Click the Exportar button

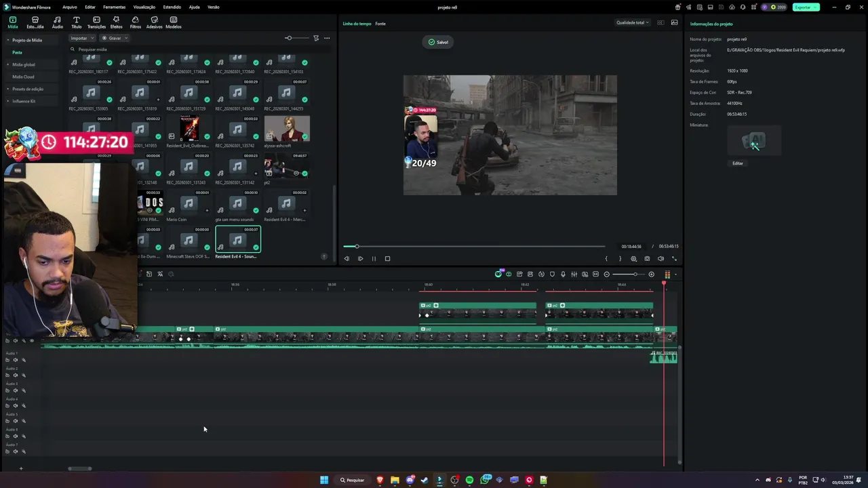(x=806, y=7)
